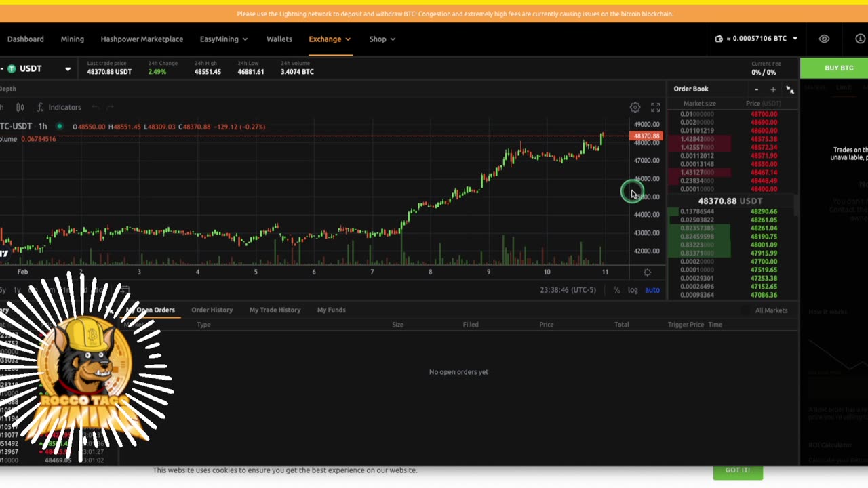Expand the Shop menu
Viewport: 868px width, 488px height.
tap(382, 39)
